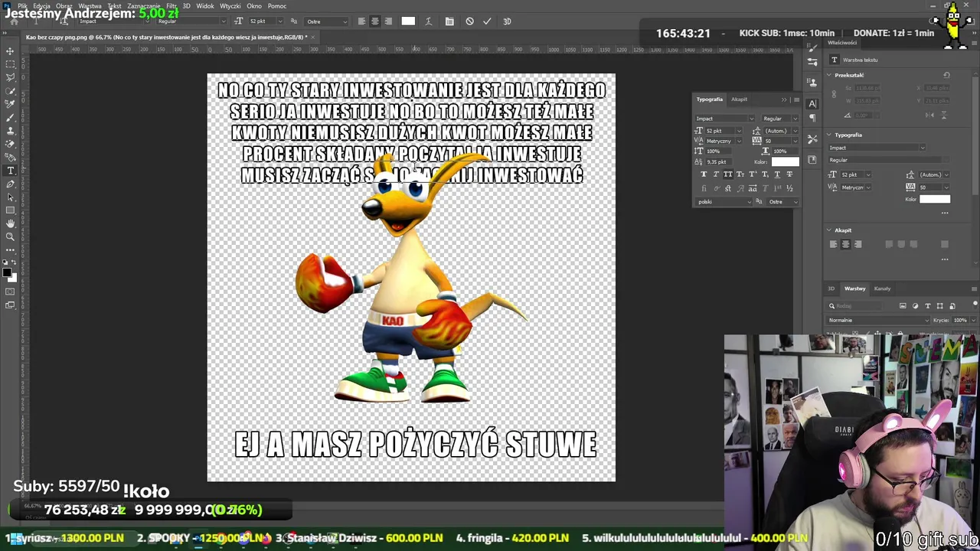Toggle Quick Mask mode in toolbar

point(10,292)
